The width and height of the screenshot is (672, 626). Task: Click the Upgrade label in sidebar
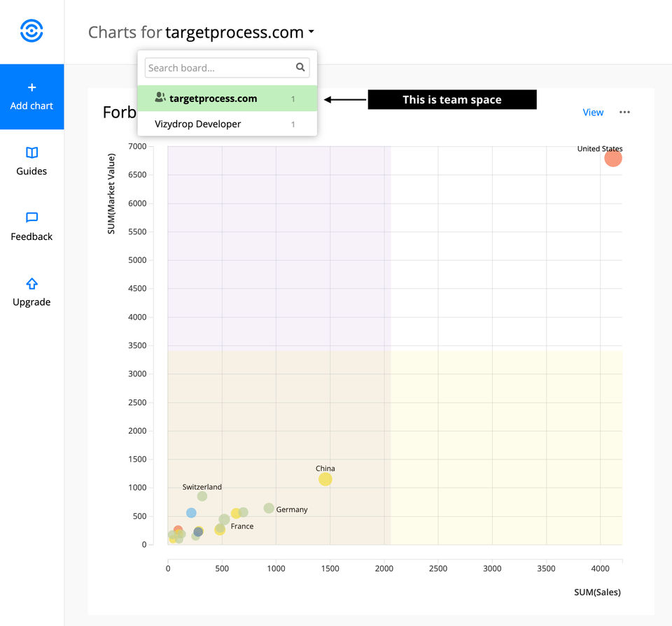point(31,302)
